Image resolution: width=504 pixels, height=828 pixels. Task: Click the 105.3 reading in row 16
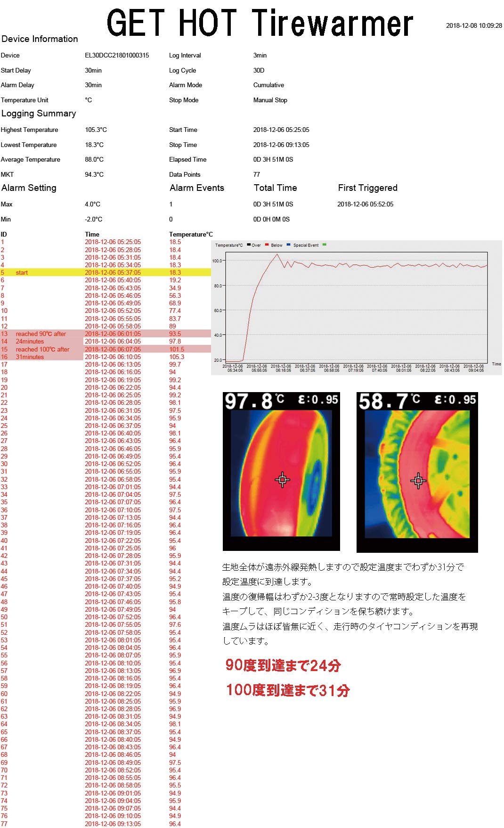[177, 357]
